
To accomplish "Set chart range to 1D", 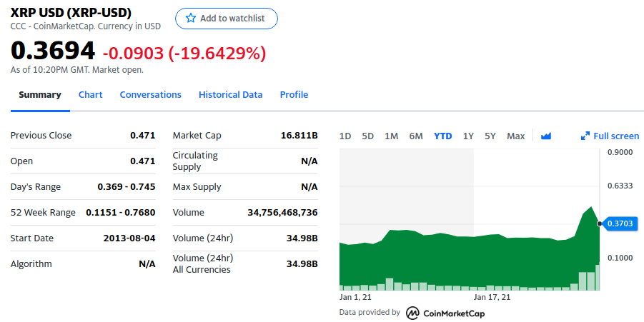I will point(345,136).
